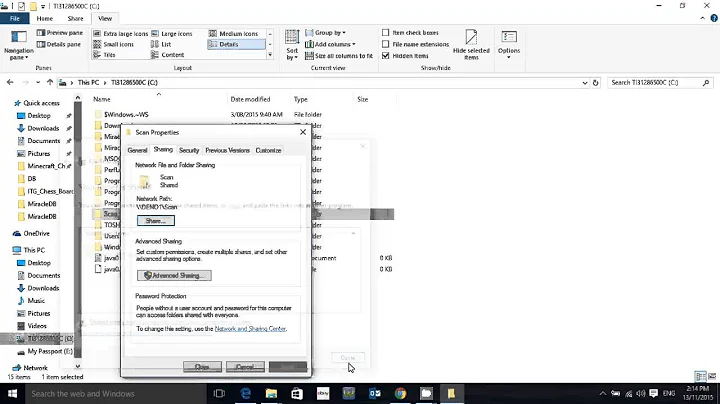Screen dimensions: 720x404
Task: Click the Advanced Sharing... button
Action: (174, 275)
